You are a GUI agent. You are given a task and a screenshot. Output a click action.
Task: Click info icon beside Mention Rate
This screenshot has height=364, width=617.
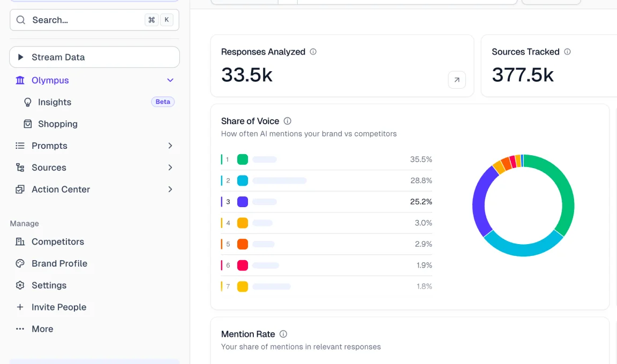[283, 334]
